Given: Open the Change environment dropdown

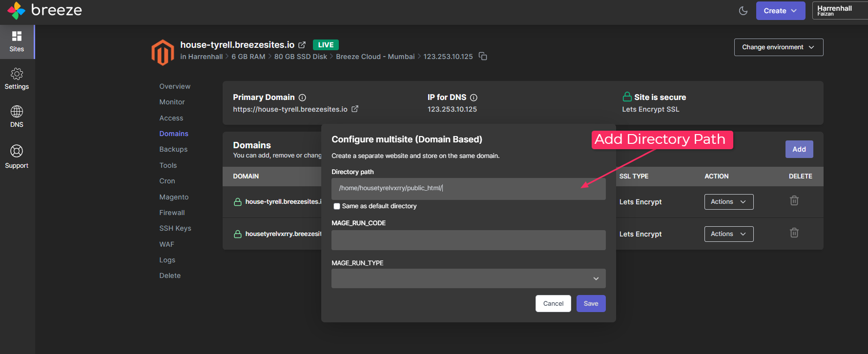Looking at the screenshot, I should click(x=779, y=47).
